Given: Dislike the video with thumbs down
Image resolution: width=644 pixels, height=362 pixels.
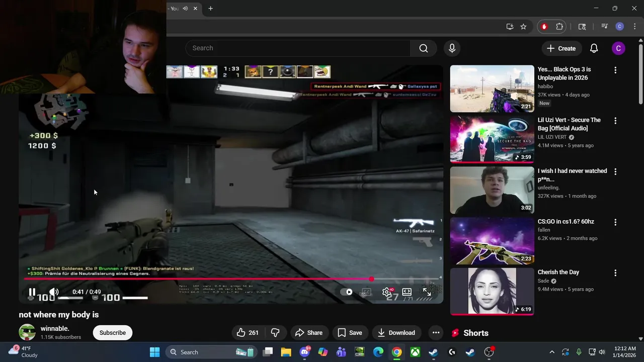Looking at the screenshot, I should point(275,333).
